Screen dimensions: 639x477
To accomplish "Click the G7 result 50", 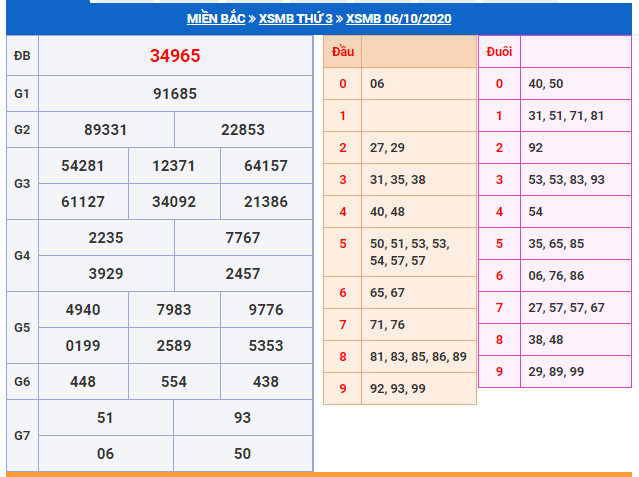I will (242, 454).
